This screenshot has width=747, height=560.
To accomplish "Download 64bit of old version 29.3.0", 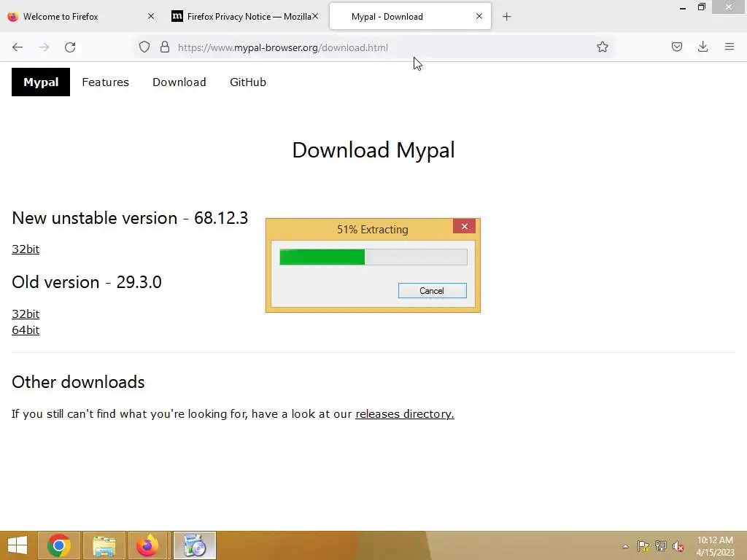I will point(26,330).
